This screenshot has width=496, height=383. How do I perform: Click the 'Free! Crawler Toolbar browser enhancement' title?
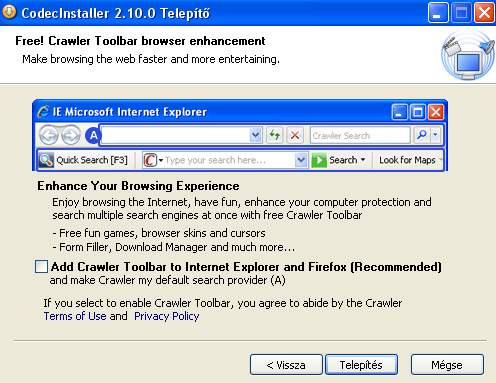click(140, 41)
